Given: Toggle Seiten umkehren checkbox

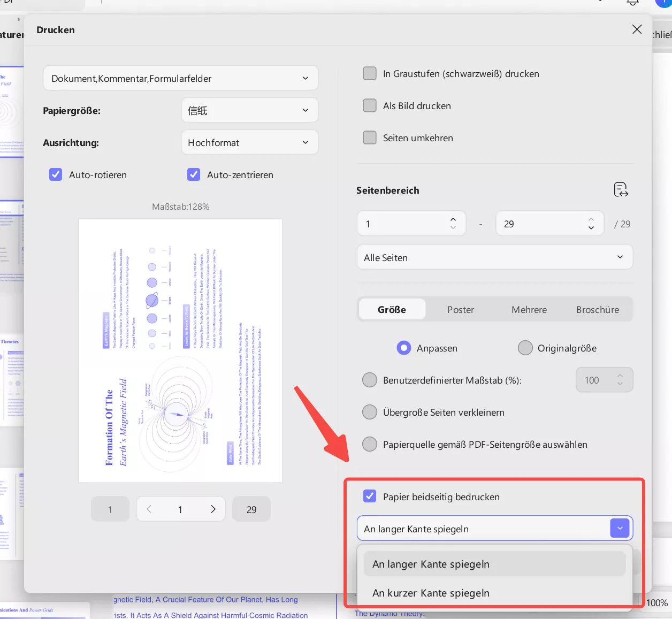Looking at the screenshot, I should click(x=370, y=137).
